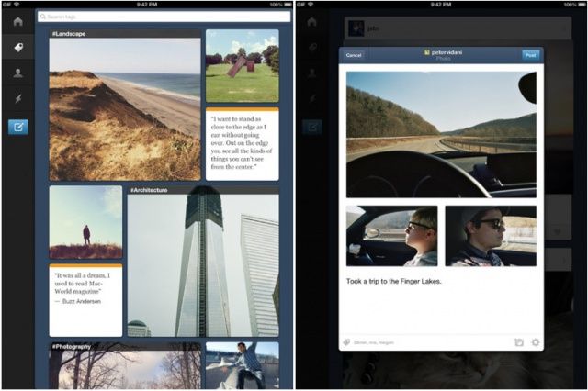Select the tag explore sidebar icon
Viewport: 588px width, 391px height.
[17, 47]
